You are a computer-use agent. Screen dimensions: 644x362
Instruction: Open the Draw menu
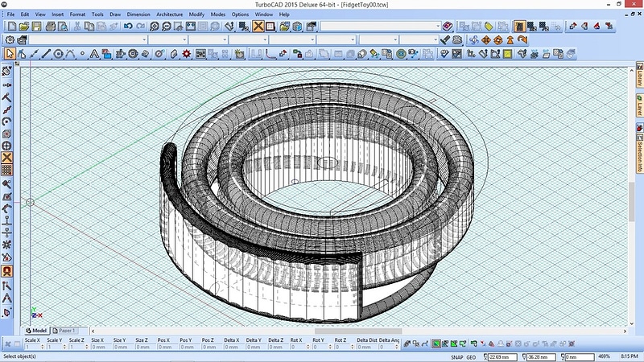pyautogui.click(x=115, y=14)
